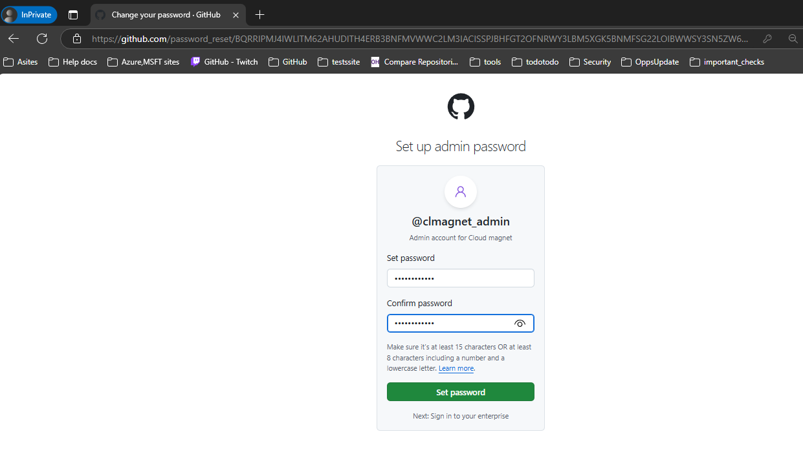Image resolution: width=803 pixels, height=456 pixels.
Task: Open the tab actions menu icon
Action: [73, 15]
